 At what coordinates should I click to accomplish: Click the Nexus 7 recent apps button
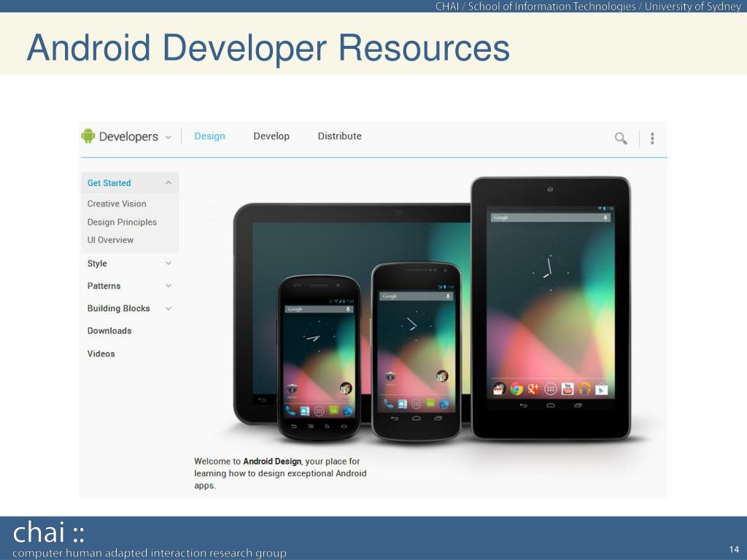pos(578,405)
